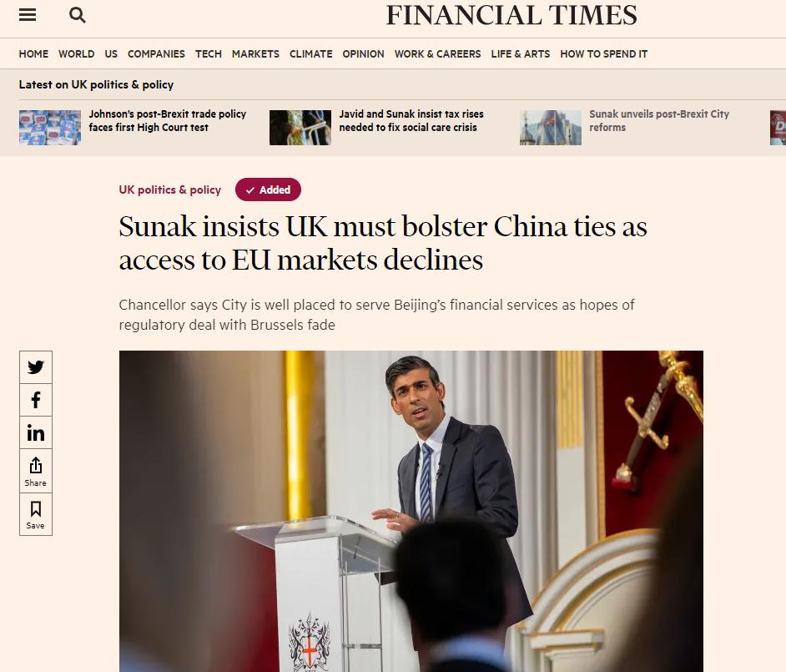The height and width of the screenshot is (672, 786).
Task: Open the Share options icon
Action: click(36, 471)
